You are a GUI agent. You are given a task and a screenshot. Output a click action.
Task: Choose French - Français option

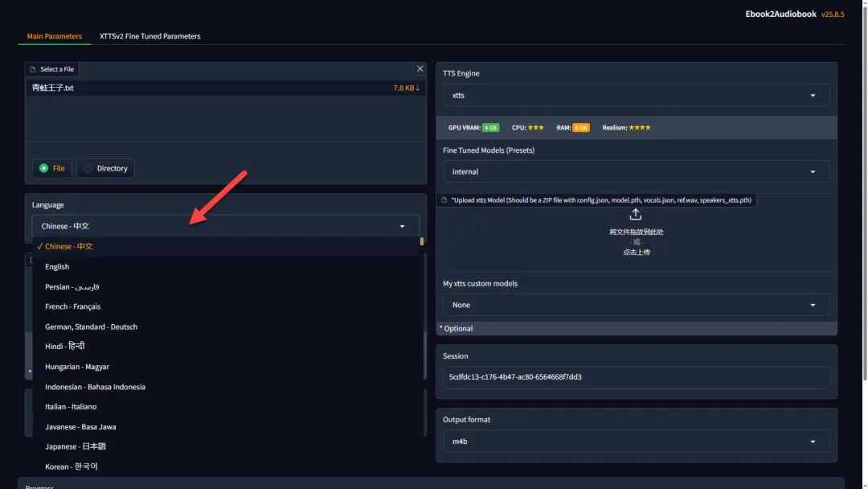coord(227,306)
